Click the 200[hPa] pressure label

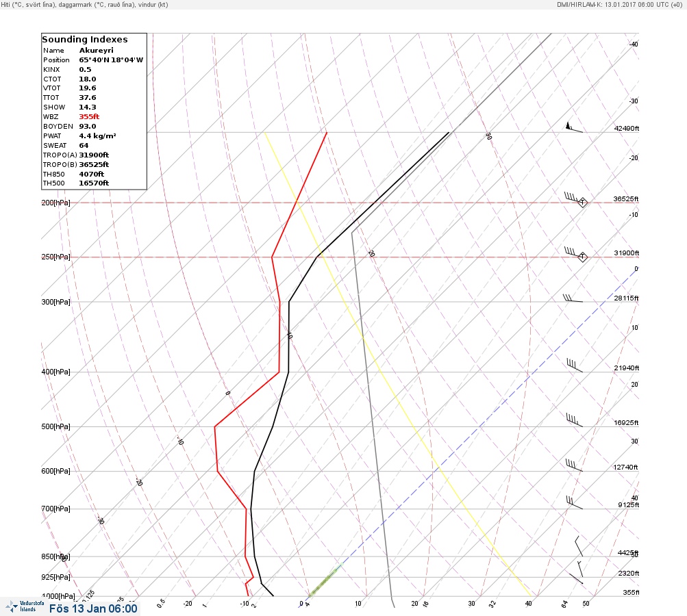point(55,203)
